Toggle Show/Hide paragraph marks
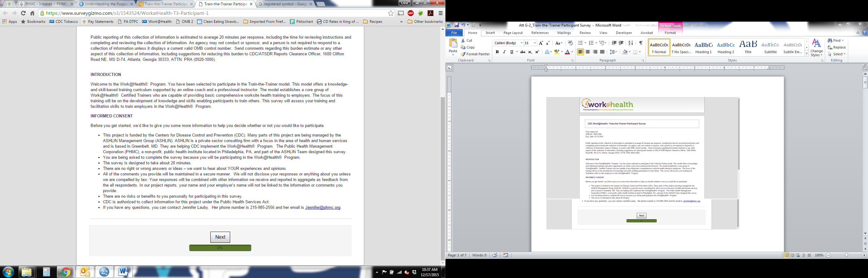Image resolution: width=868 pixels, height=278 pixels. (x=641, y=43)
